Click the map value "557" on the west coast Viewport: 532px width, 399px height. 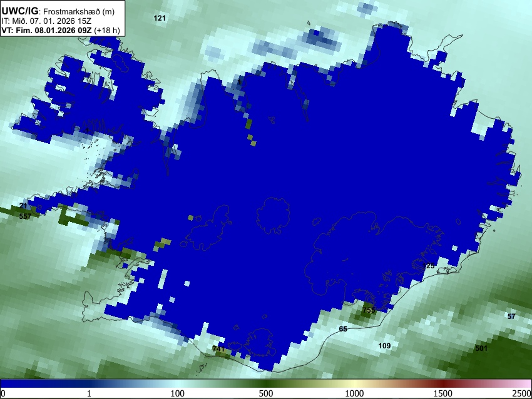(25, 216)
